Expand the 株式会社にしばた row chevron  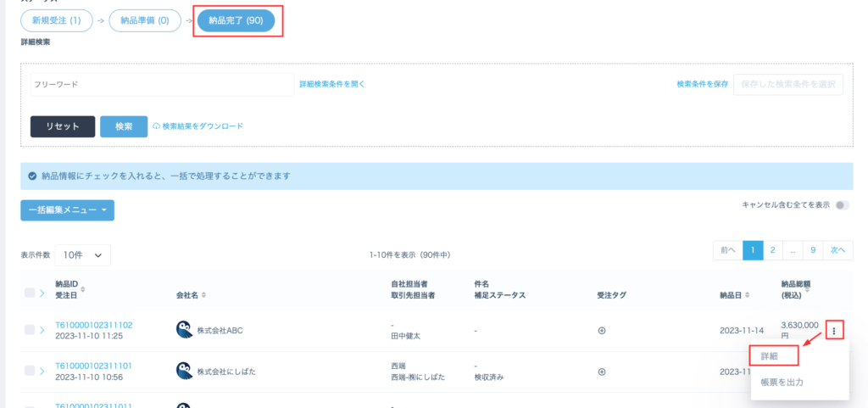click(42, 371)
